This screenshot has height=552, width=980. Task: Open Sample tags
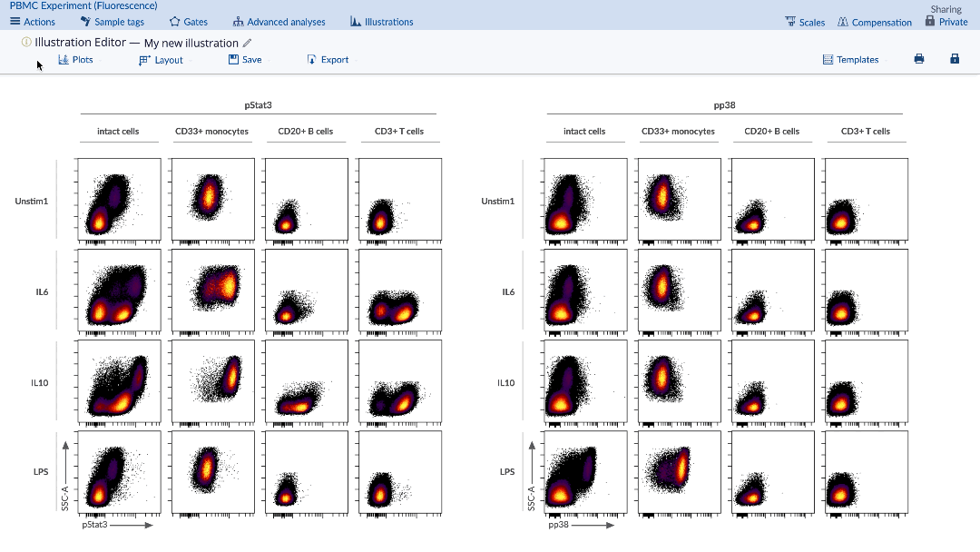click(112, 22)
